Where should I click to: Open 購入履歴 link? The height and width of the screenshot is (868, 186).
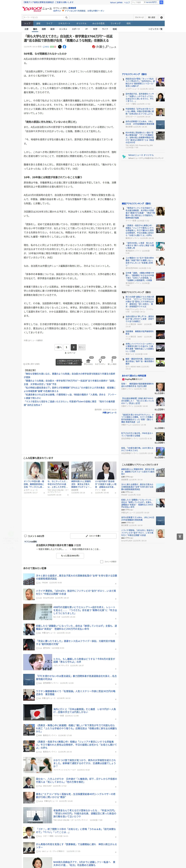click(152, 18)
